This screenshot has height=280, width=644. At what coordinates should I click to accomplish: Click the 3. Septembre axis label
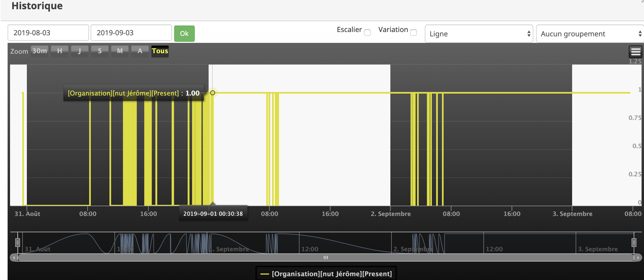[572, 214]
